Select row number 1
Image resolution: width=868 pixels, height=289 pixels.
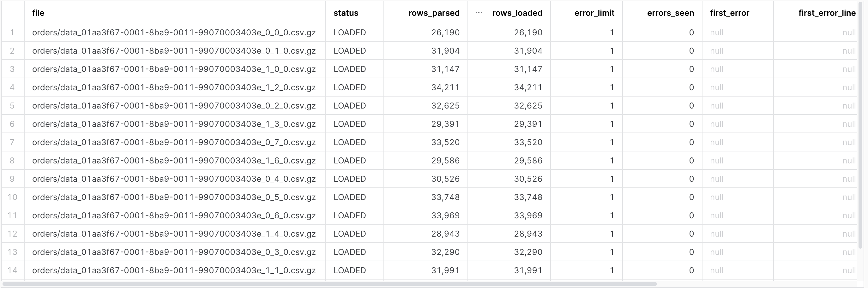(12, 32)
